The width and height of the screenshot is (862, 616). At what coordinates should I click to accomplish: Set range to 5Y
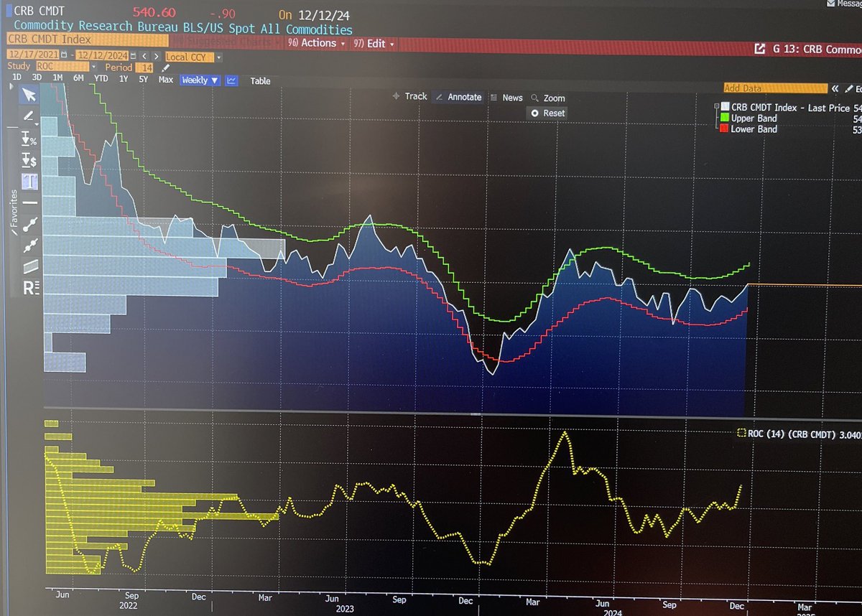(143, 79)
